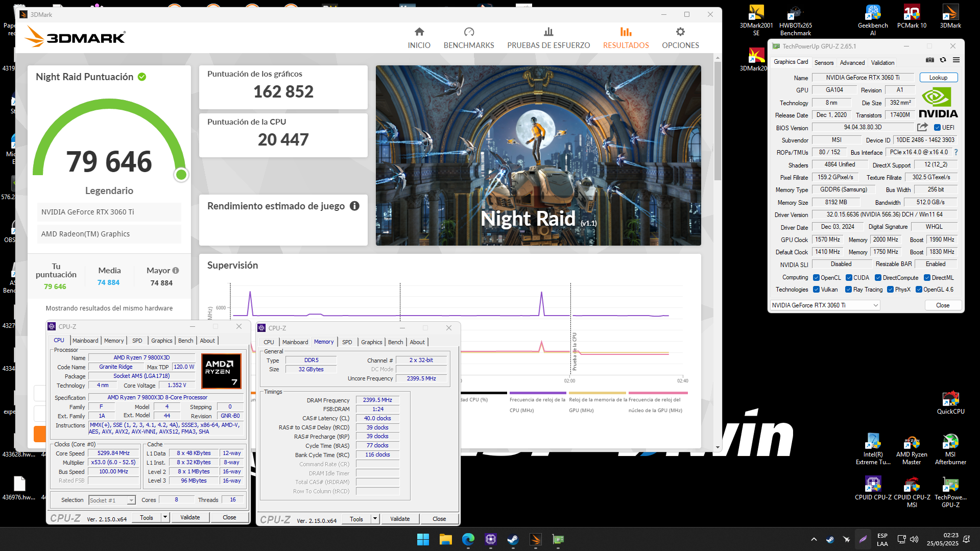
Task: Click Media score 74 884 link
Action: pos(108,282)
